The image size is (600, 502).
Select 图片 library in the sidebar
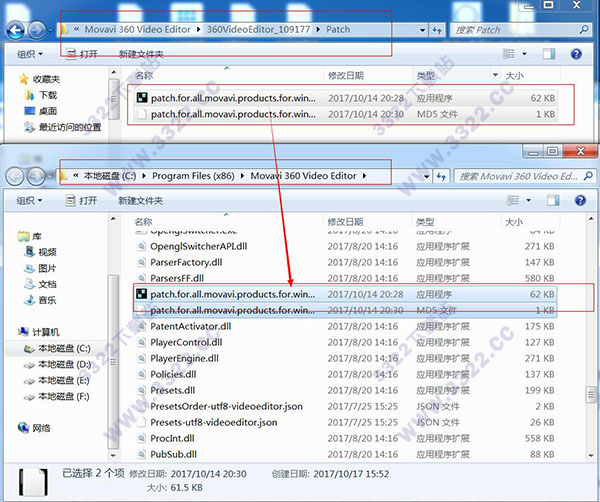click(41, 268)
